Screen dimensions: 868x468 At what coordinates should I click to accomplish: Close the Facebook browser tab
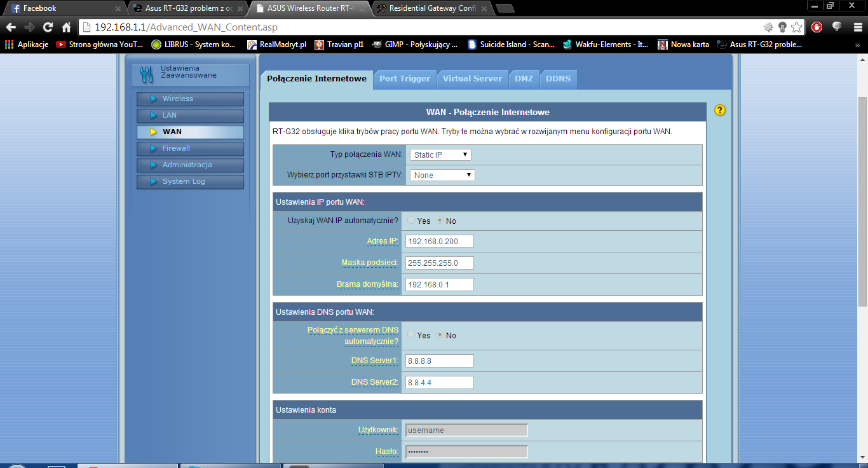pyautogui.click(x=118, y=9)
